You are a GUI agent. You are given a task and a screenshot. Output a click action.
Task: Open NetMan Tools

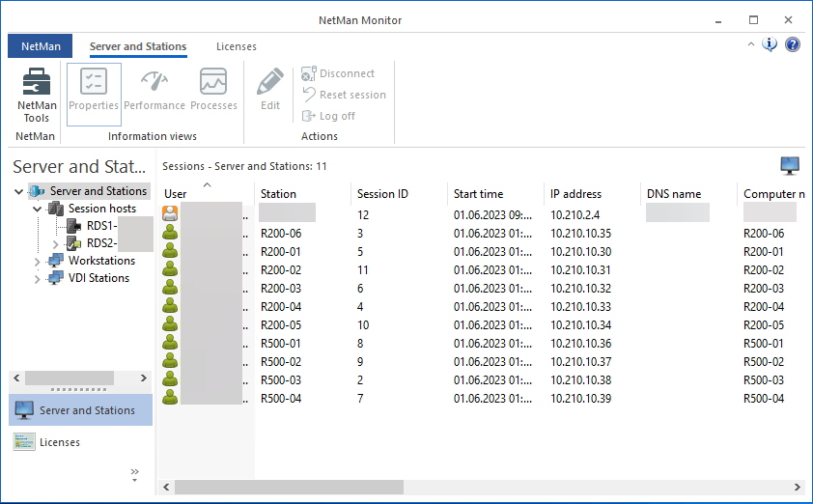(37, 96)
